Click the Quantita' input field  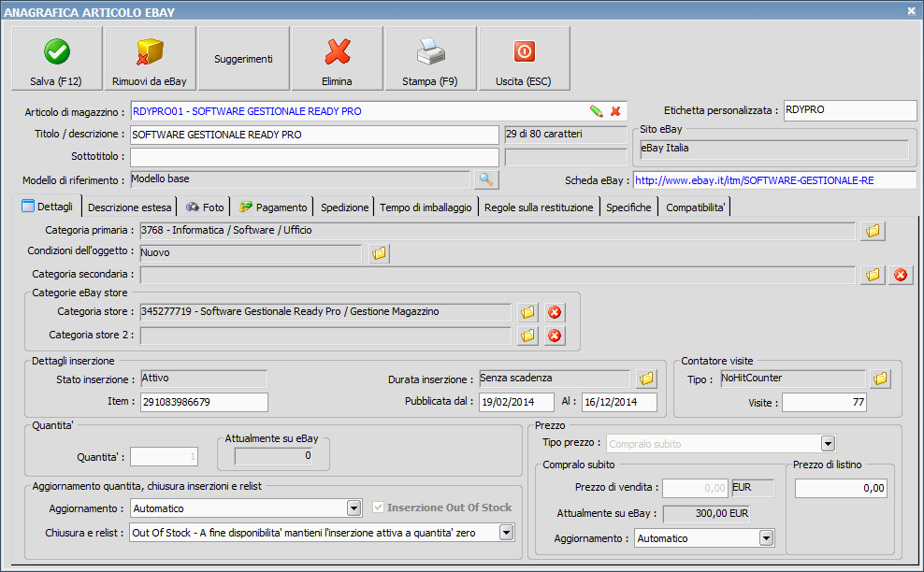click(x=164, y=456)
